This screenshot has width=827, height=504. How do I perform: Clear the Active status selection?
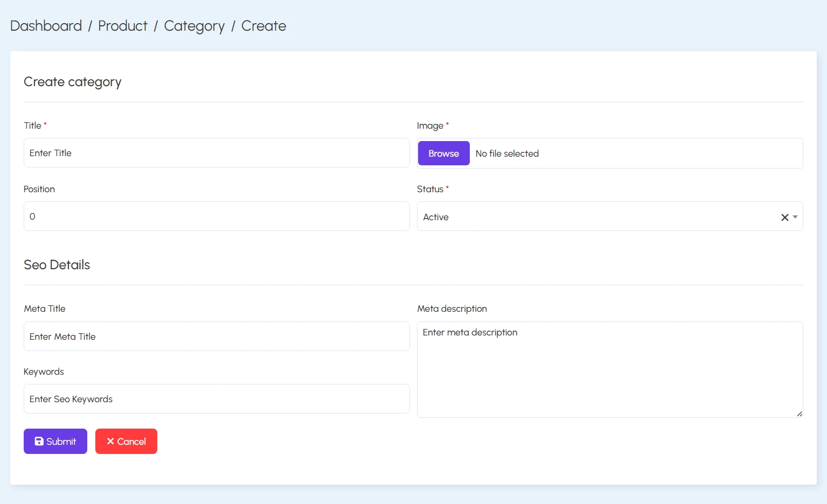tap(784, 218)
